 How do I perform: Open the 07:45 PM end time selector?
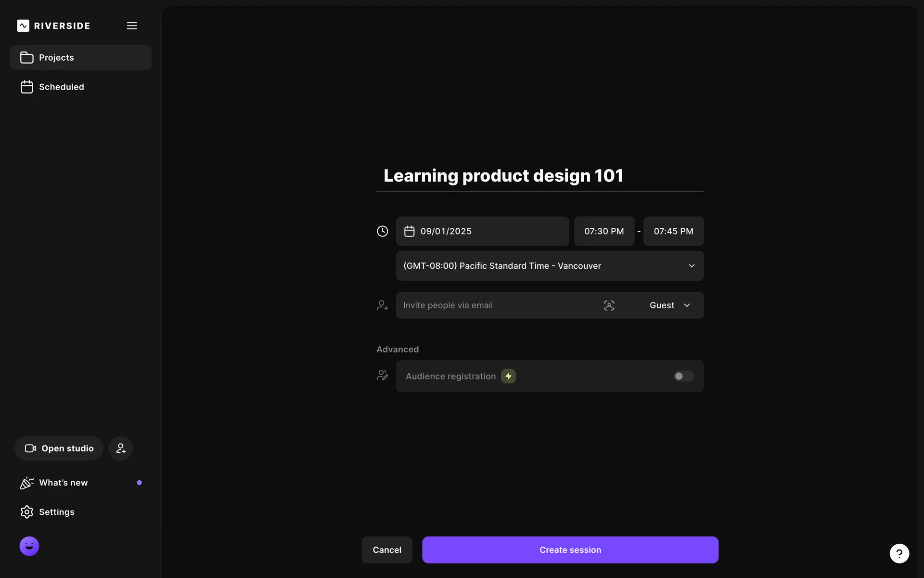(x=673, y=231)
